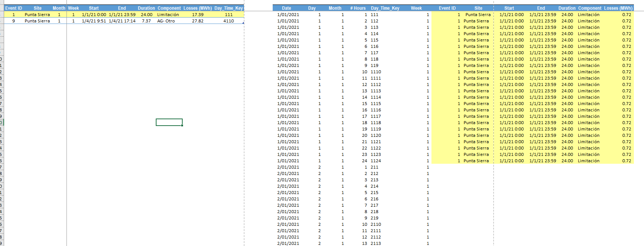The height and width of the screenshot is (246, 644).
Task: Click Day_Time_Key cell 116
Action: click(374, 46)
